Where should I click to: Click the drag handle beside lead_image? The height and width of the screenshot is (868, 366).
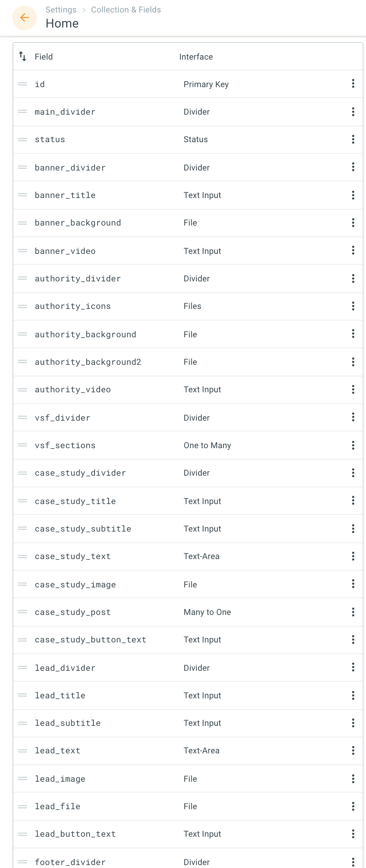point(22,778)
